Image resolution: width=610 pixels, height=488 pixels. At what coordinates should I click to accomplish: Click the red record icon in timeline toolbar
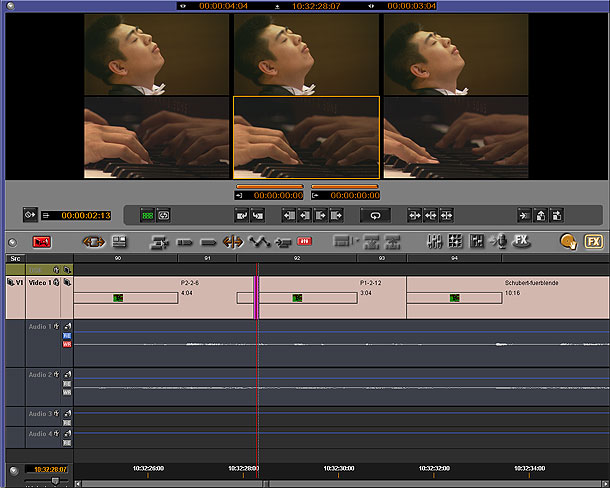[42, 241]
